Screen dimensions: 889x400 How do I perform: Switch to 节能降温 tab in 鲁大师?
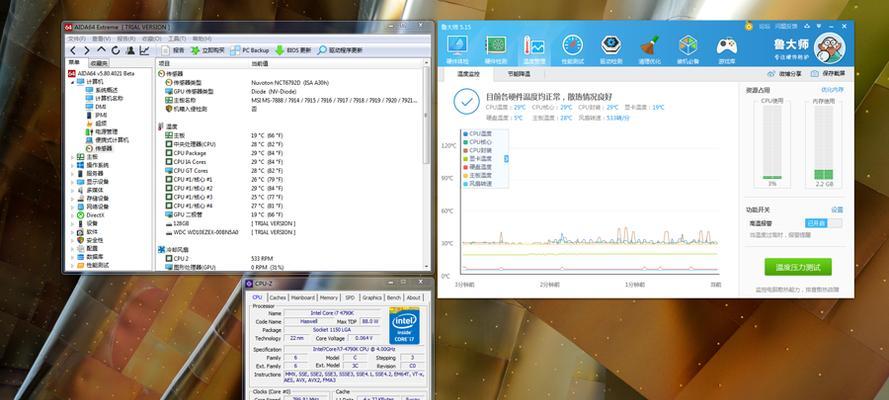tap(519, 74)
